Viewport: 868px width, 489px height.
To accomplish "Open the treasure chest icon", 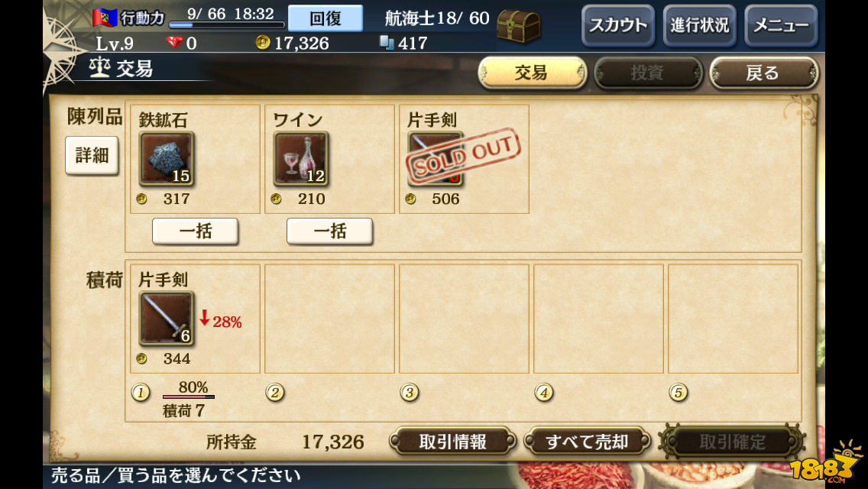I will tap(518, 26).
